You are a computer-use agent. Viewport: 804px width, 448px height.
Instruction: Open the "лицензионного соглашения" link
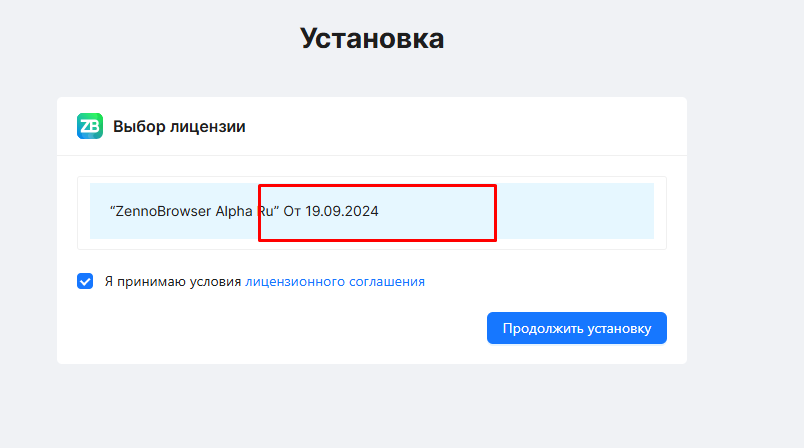tap(335, 282)
